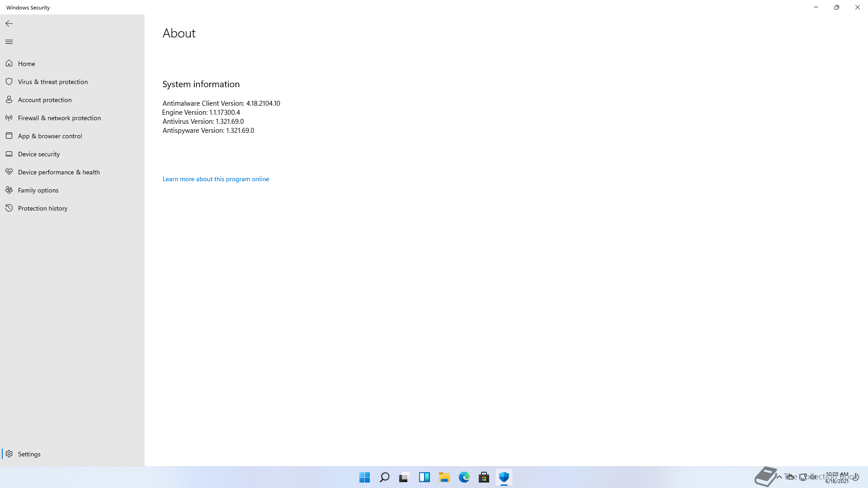The image size is (868, 488).
Task: Minimize the Windows Security window
Action: (x=816, y=7)
